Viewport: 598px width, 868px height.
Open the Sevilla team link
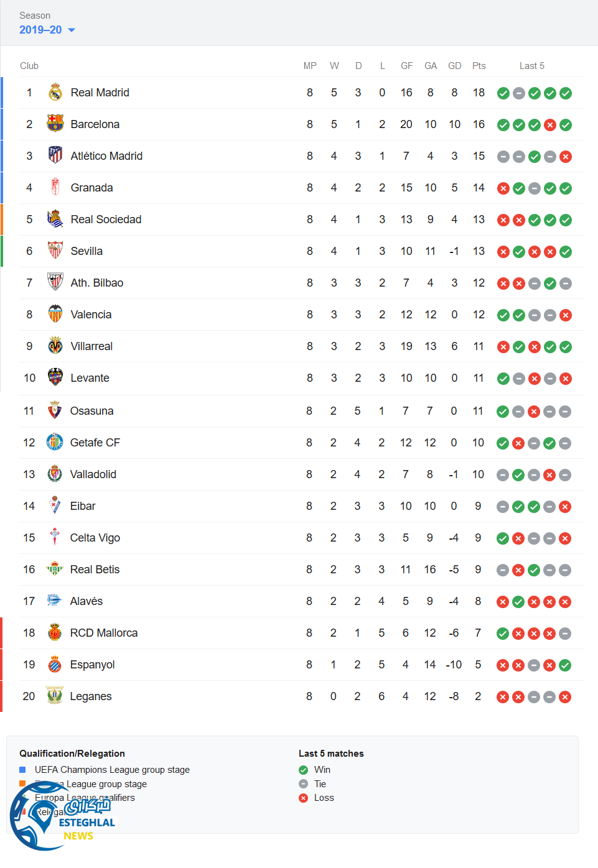86,251
